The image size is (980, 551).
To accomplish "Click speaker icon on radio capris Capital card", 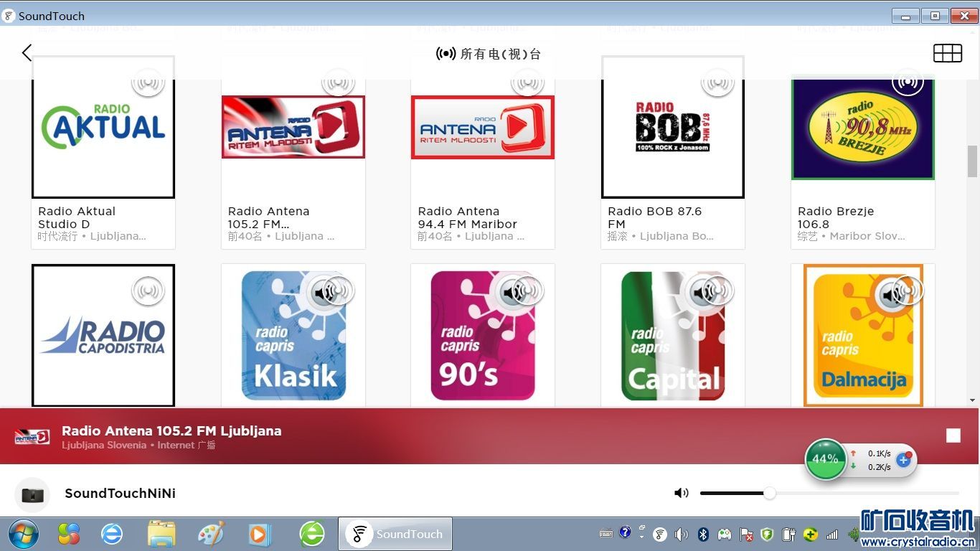I will pyautogui.click(x=702, y=292).
